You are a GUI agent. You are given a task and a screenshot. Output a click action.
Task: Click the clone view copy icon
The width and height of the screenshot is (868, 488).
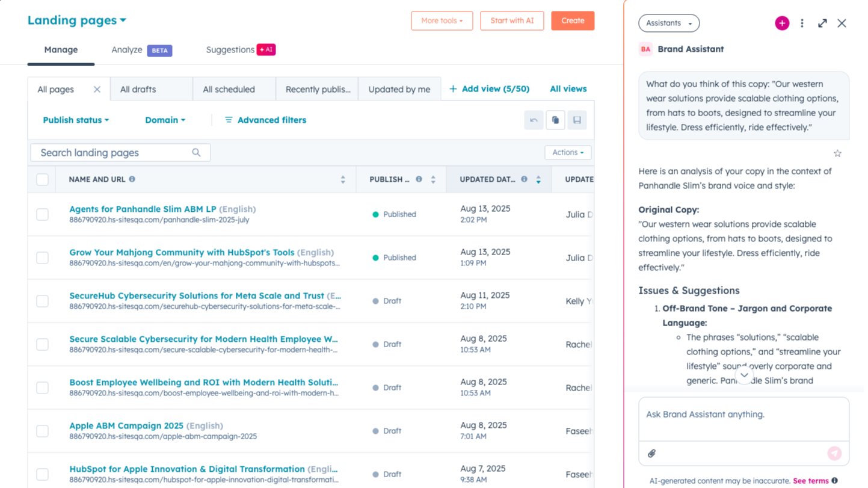point(555,120)
